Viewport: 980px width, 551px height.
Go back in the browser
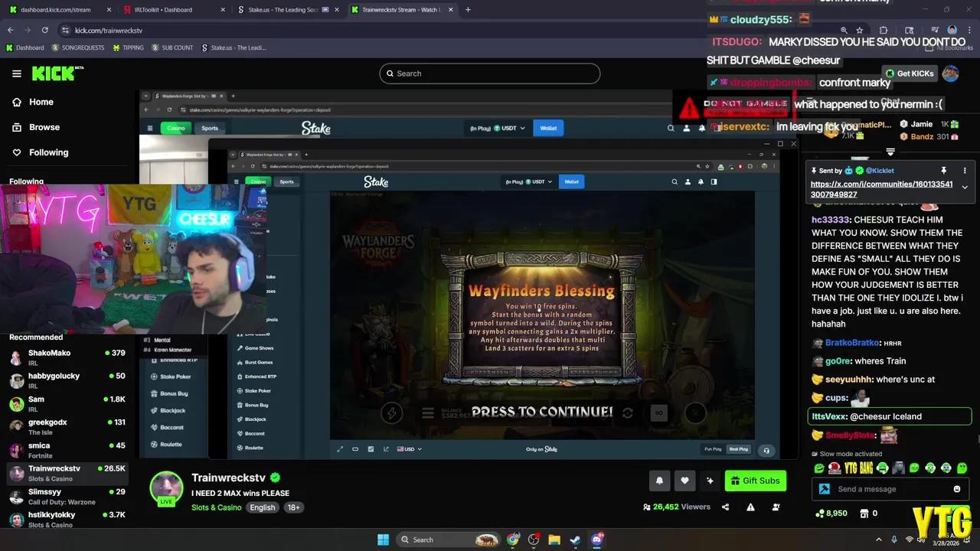[11, 30]
